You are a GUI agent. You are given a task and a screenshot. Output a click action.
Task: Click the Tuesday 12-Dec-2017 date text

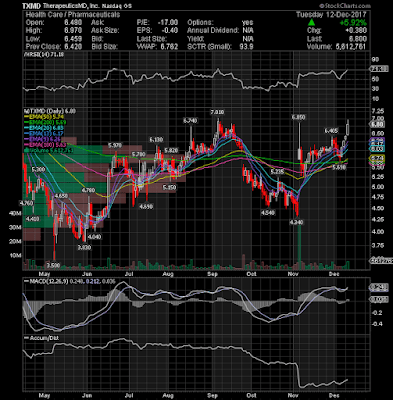tap(331, 14)
